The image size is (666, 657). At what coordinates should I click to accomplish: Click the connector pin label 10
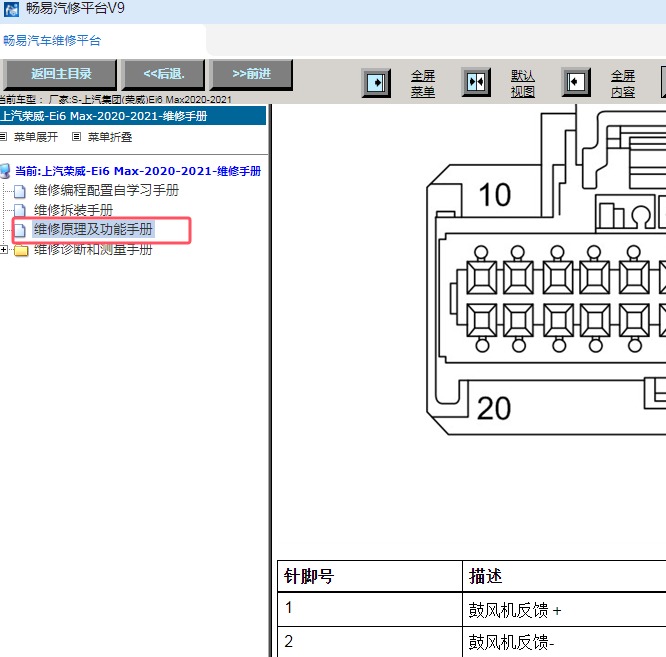click(495, 195)
